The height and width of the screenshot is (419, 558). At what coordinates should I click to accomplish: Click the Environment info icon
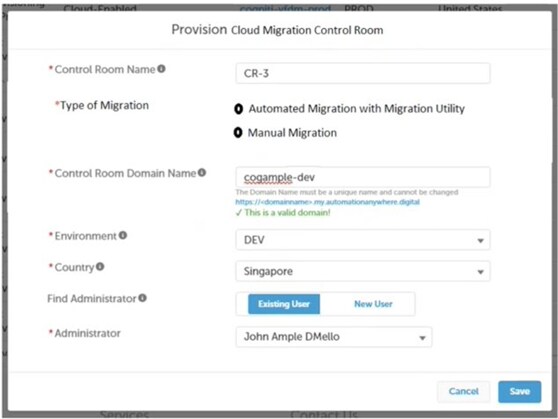click(123, 235)
